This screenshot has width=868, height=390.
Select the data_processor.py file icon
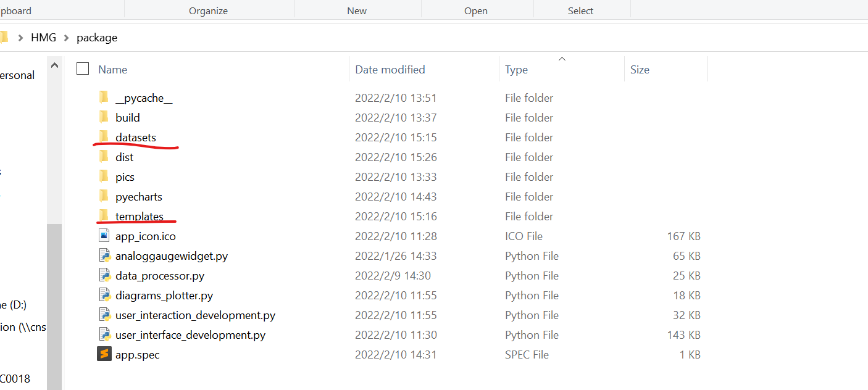(104, 275)
